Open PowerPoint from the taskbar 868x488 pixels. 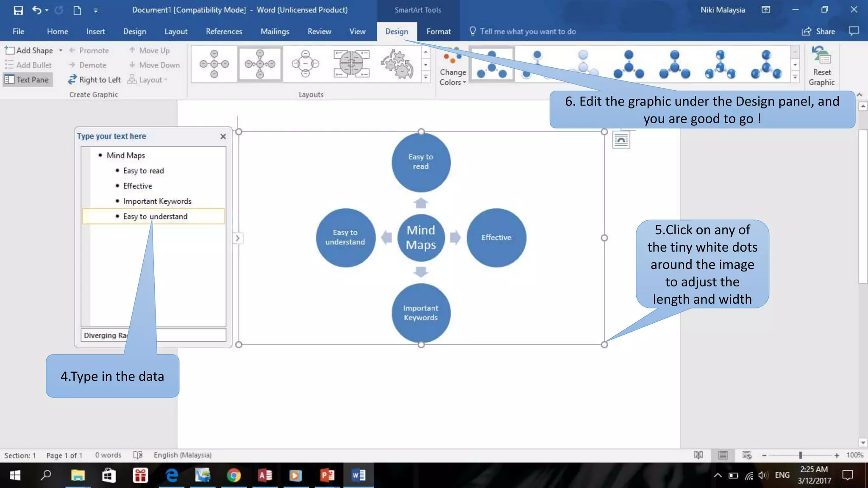(x=327, y=475)
